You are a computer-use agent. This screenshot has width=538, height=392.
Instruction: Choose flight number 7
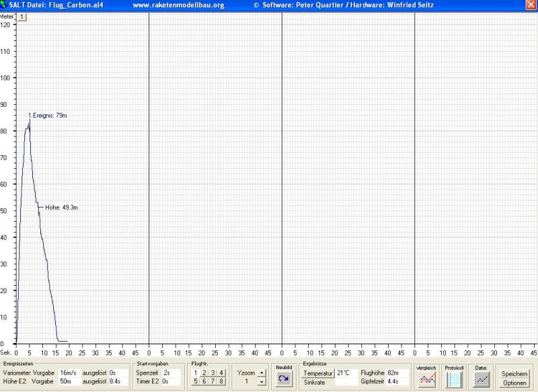click(213, 381)
